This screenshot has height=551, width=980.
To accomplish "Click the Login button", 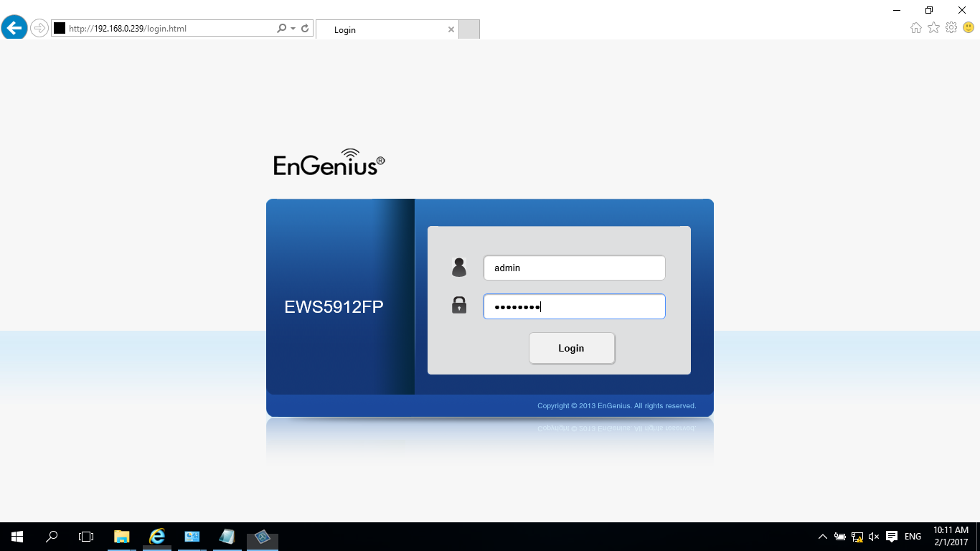I will pos(572,348).
